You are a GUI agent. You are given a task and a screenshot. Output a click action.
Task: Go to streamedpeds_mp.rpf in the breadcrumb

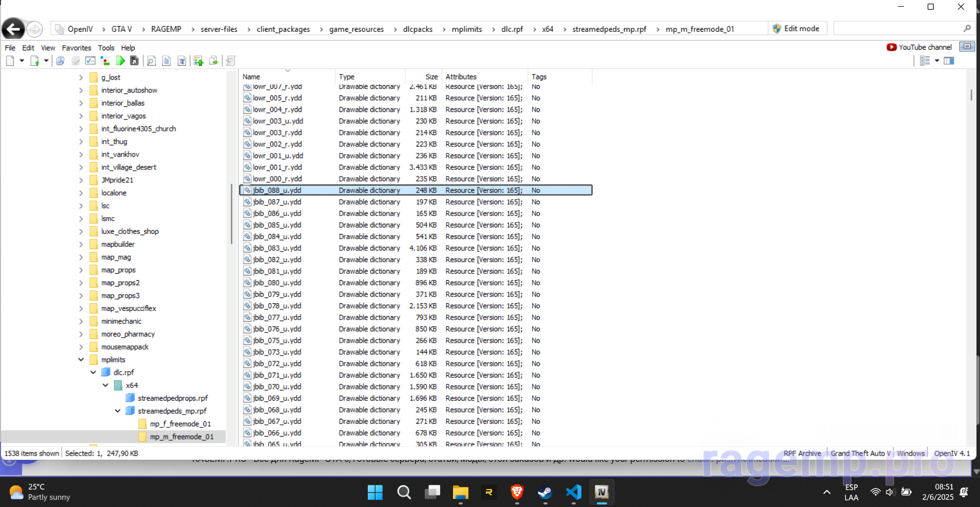(609, 29)
